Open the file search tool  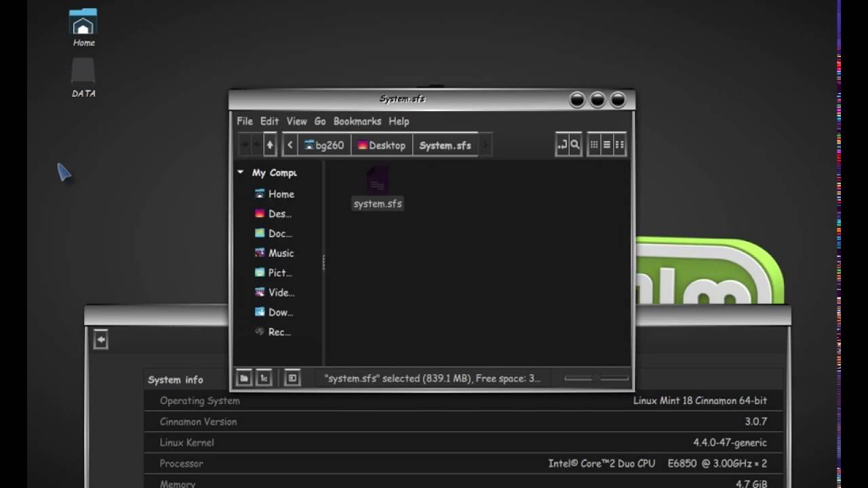click(575, 144)
